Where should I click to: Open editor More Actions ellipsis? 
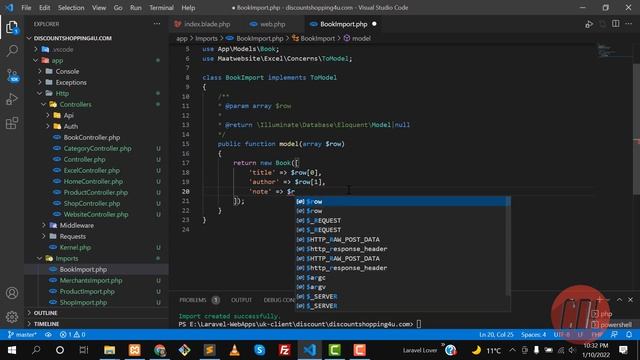click(x=629, y=24)
